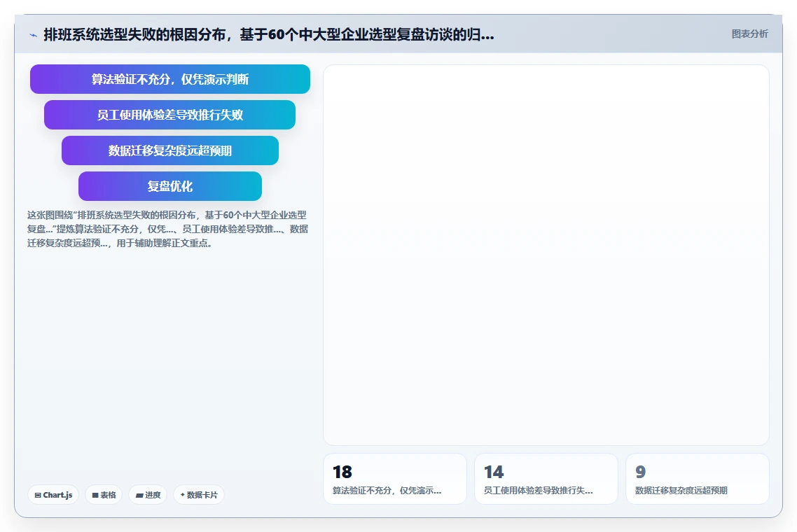The image size is (797, 532).
Task: Click the caption 算法验证不充分，仅凭演示… under 18
Action: 387,490
